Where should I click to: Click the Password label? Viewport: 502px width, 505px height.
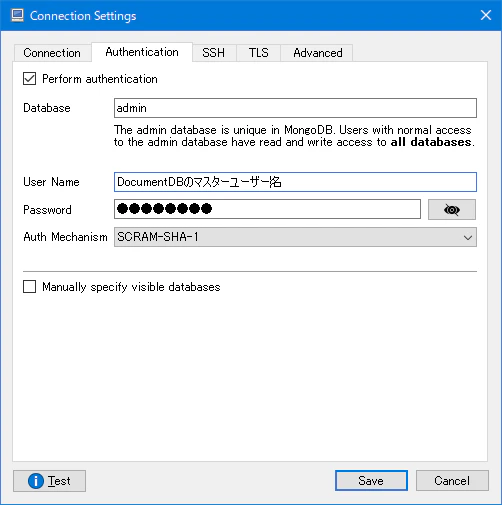tap(47, 210)
